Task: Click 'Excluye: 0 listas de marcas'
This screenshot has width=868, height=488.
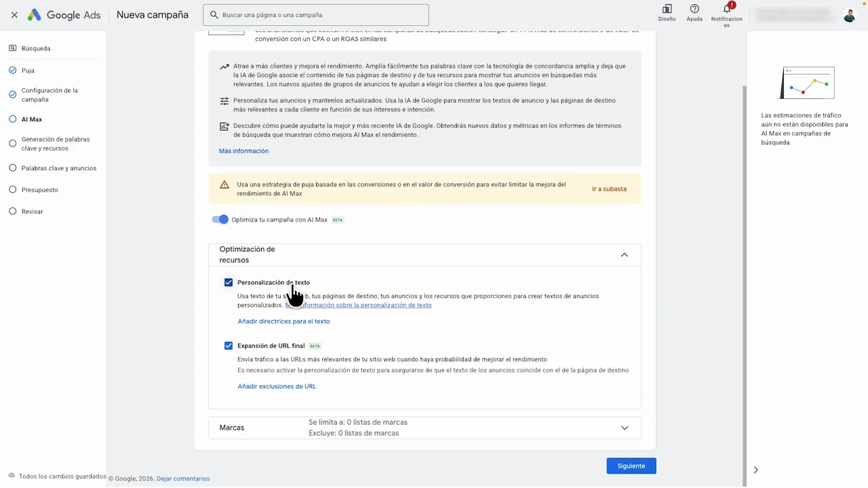Action: [353, 433]
